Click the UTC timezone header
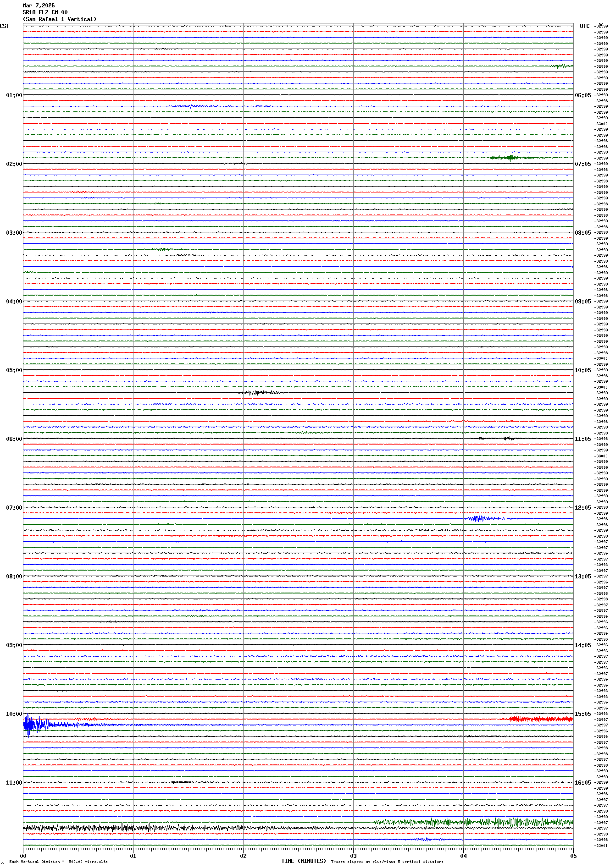The height and width of the screenshot is (868, 610). [584, 26]
